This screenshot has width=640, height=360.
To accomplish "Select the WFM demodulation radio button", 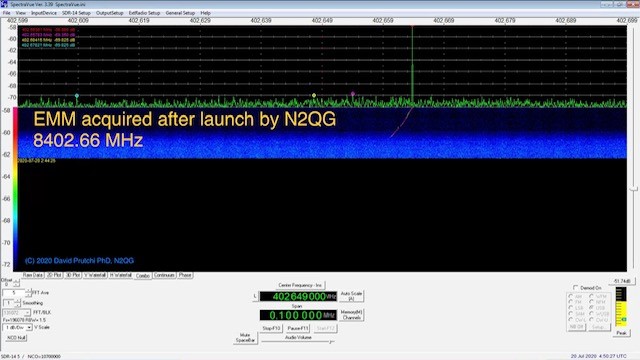I will pyautogui.click(x=591, y=296).
